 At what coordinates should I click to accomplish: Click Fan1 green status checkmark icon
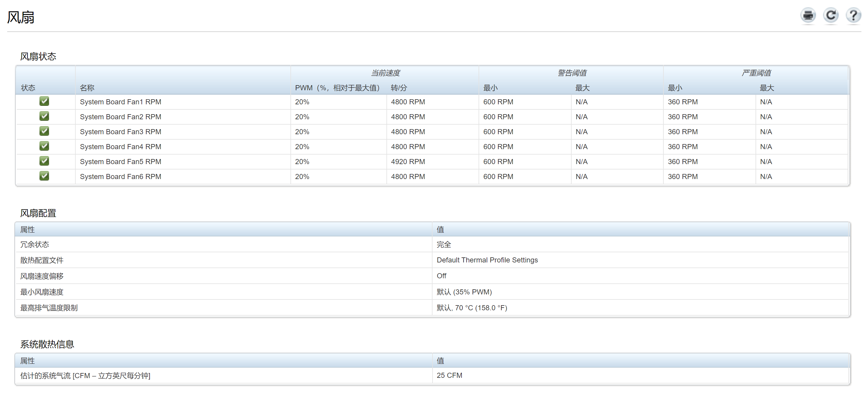pyautogui.click(x=44, y=101)
